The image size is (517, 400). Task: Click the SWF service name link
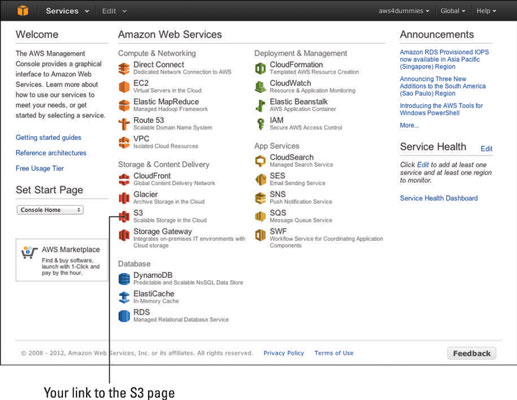(278, 231)
